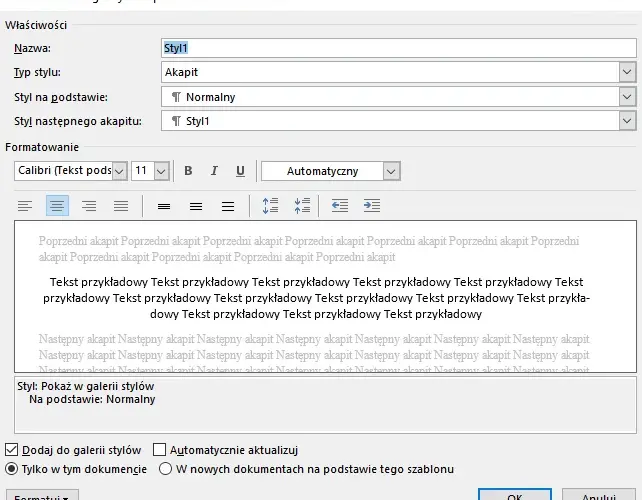
Task: Set single line spacing
Action: (x=164, y=206)
